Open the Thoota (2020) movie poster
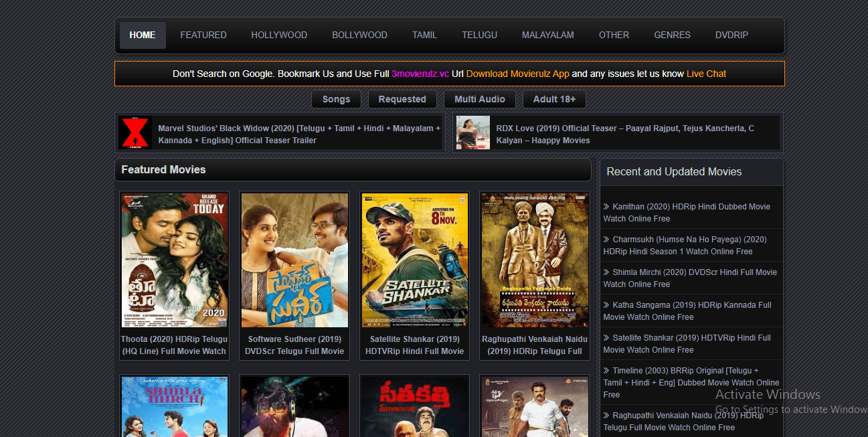Image resolution: width=868 pixels, height=437 pixels. point(174,260)
